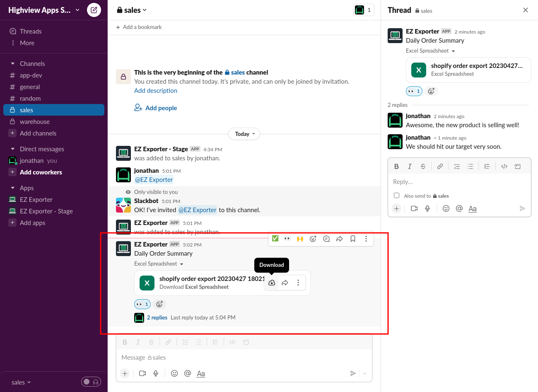Click Add description link

pyautogui.click(x=156, y=91)
